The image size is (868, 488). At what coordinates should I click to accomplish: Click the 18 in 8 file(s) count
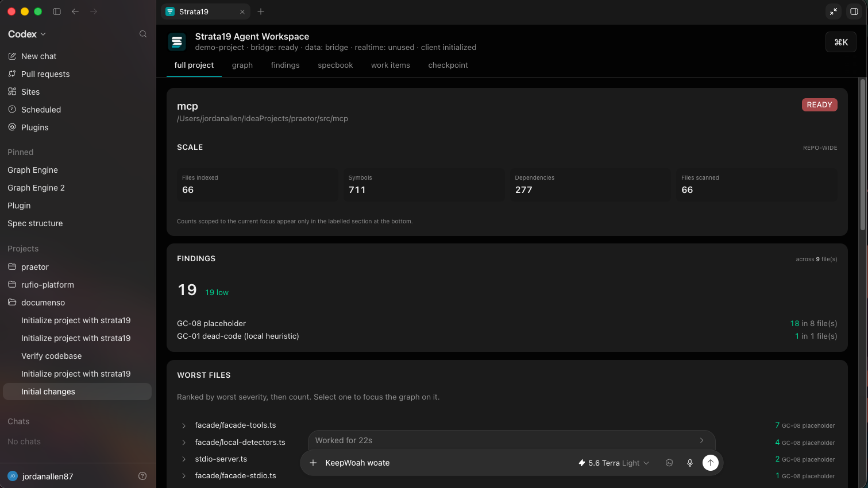pos(813,324)
